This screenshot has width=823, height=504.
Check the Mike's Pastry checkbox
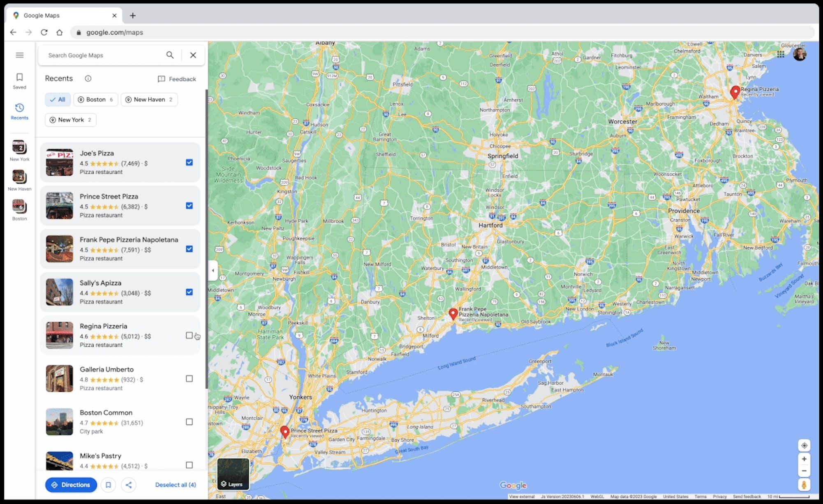tap(189, 465)
